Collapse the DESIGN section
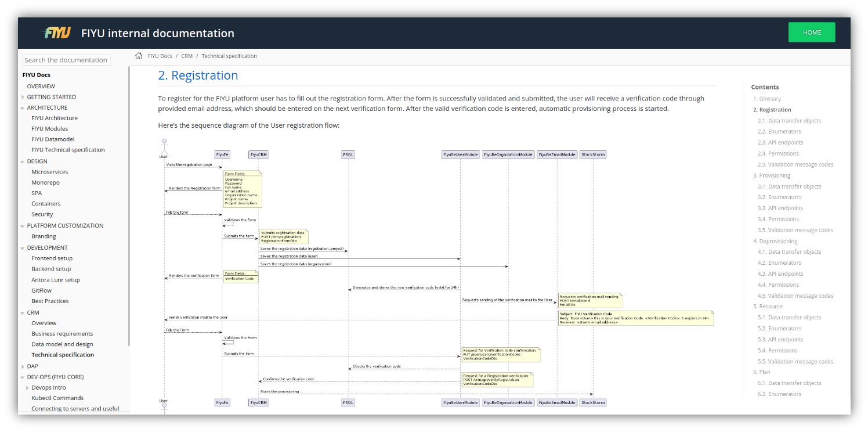 pyautogui.click(x=23, y=161)
